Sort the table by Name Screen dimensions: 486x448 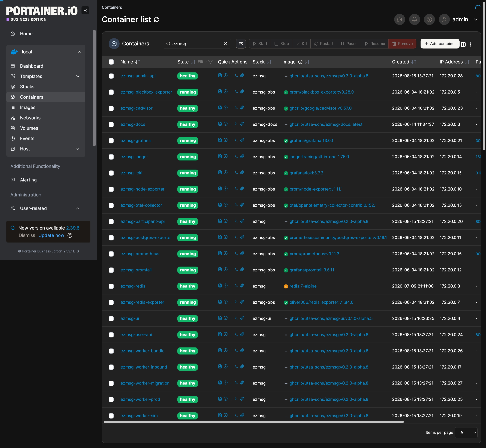coord(130,62)
